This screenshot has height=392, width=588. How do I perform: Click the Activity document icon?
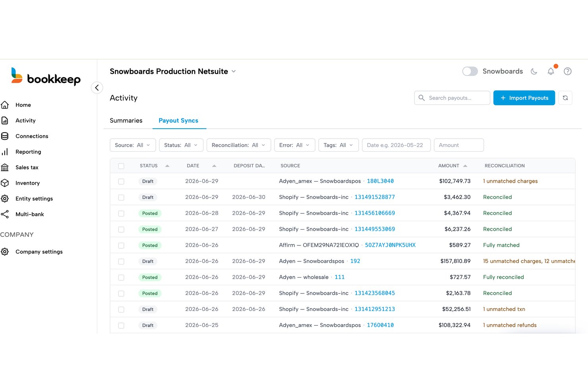tap(5, 120)
